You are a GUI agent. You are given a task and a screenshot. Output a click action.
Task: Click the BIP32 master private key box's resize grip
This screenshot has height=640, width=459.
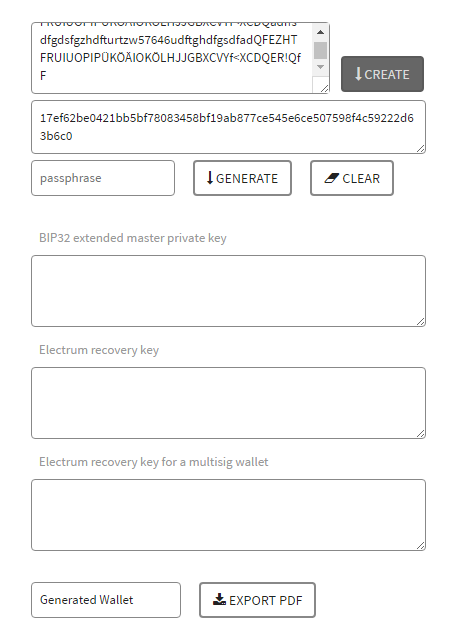click(421, 322)
